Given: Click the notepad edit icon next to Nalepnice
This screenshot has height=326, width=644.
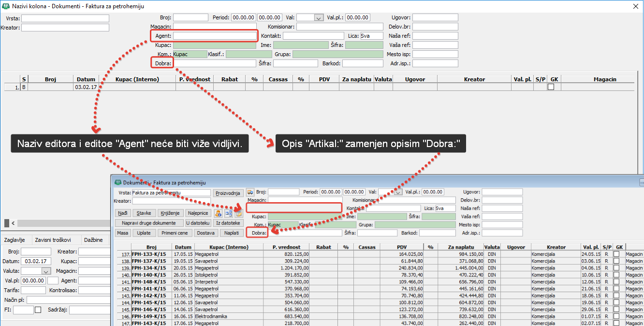Looking at the screenshot, I should (239, 213).
